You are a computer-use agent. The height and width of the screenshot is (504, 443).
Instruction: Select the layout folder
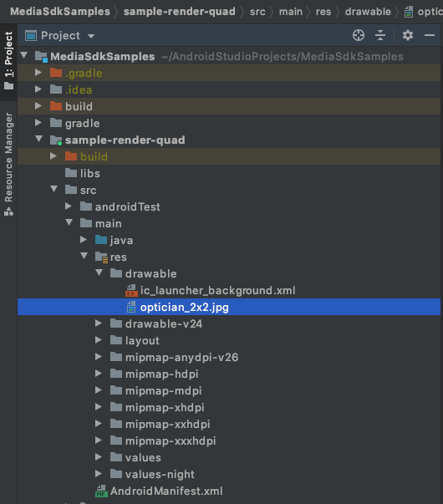point(142,341)
